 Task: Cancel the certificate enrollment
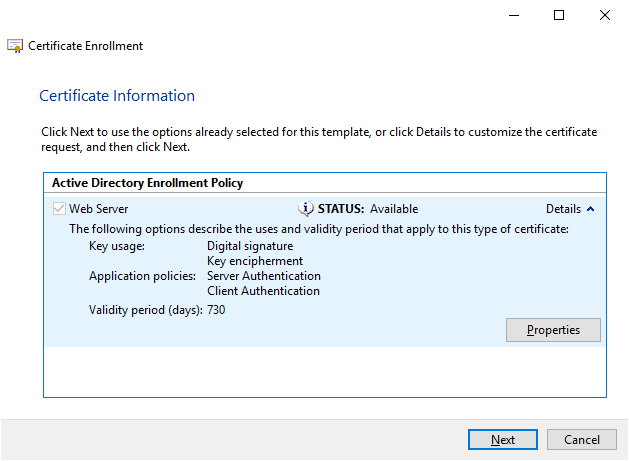pyautogui.click(x=582, y=439)
